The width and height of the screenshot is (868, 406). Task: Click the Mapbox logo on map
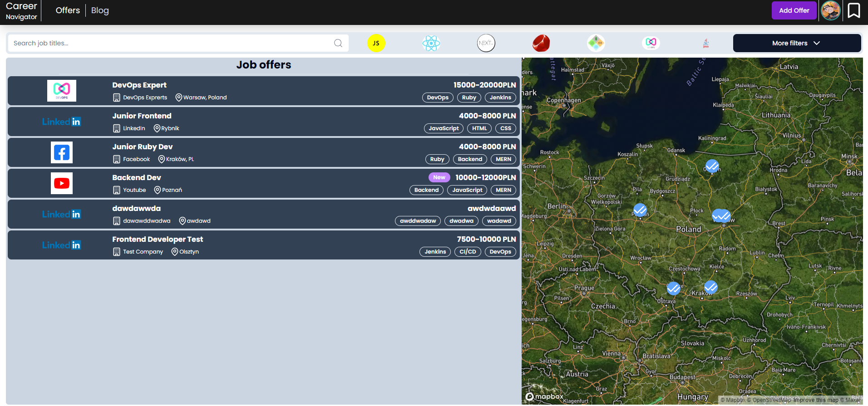pyautogui.click(x=544, y=396)
